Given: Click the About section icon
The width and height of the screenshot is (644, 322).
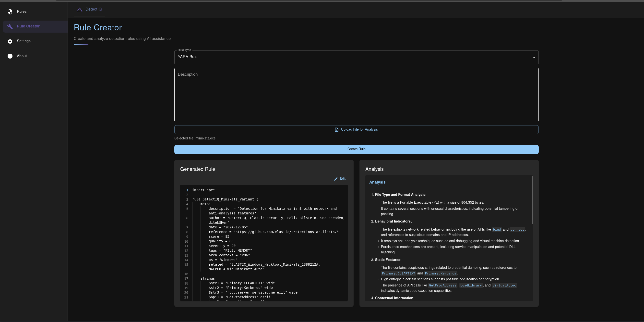Looking at the screenshot, I should (10, 56).
